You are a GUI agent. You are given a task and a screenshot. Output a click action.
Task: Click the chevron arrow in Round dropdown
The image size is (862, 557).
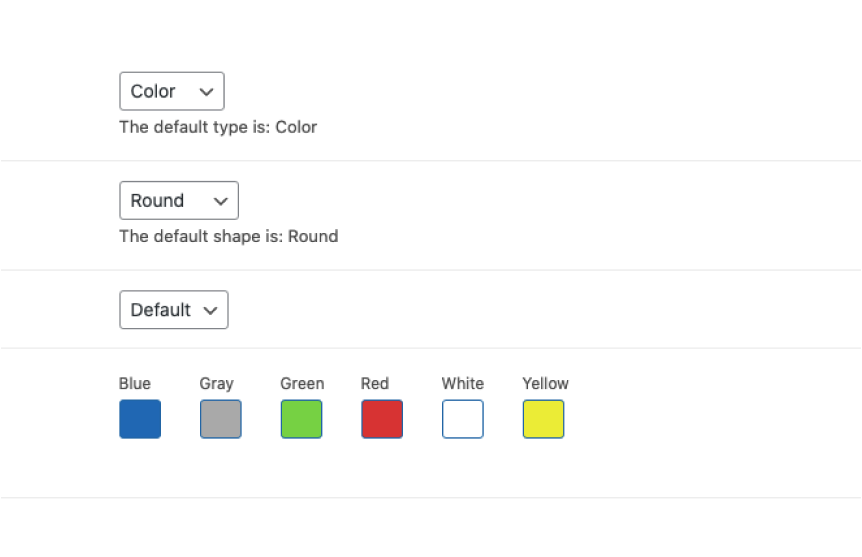point(221,201)
